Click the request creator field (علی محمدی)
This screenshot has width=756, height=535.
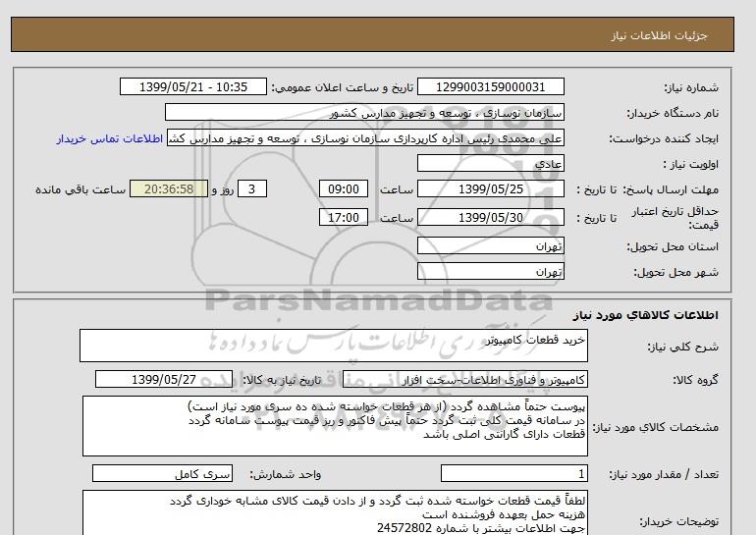[x=365, y=137]
